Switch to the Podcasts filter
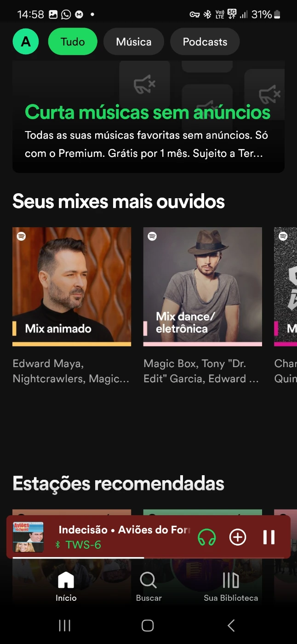The height and width of the screenshot is (644, 297). point(205,42)
